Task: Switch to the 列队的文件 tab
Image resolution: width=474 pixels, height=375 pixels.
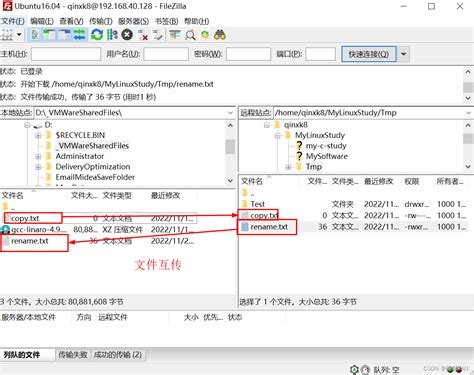Action: (x=22, y=355)
